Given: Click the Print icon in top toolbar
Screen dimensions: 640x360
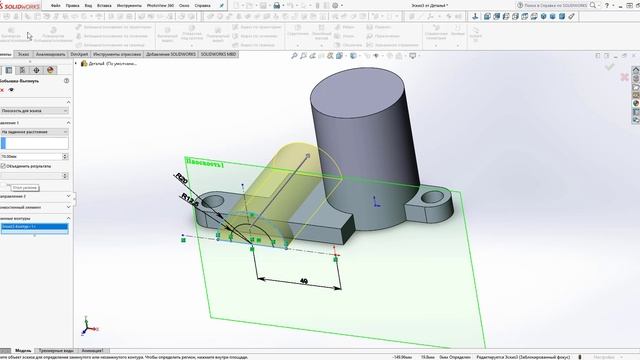Looking at the screenshot, I should point(276,6).
